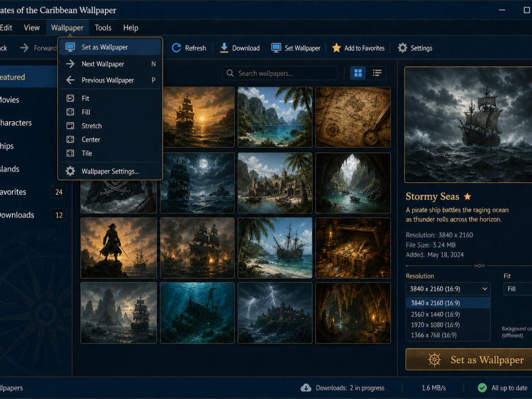This screenshot has width=532, height=399.
Task: Click the gear icon beside Wallpaper Settings
Action: pyautogui.click(x=70, y=171)
